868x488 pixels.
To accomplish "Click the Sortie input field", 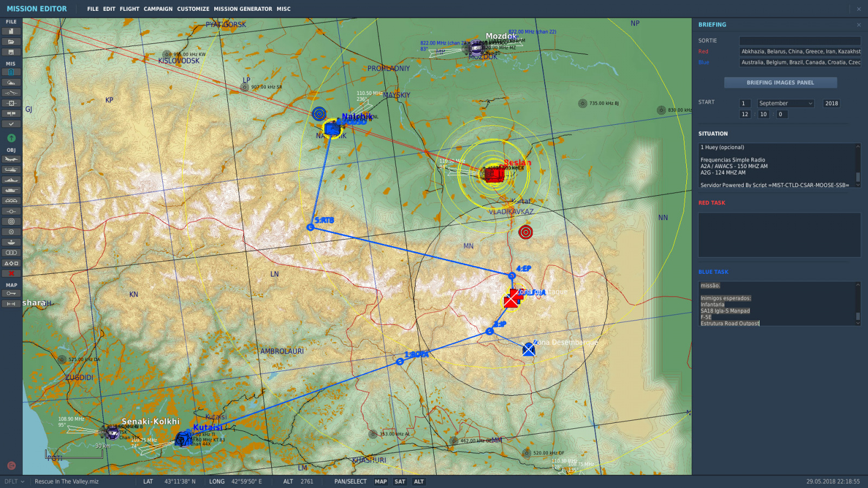I will click(x=800, y=41).
